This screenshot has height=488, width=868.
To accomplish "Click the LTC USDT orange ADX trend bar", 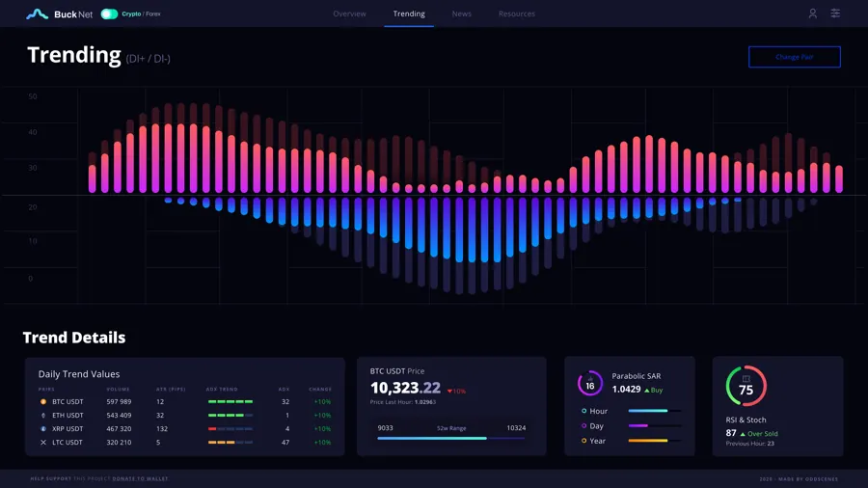I will (222, 442).
